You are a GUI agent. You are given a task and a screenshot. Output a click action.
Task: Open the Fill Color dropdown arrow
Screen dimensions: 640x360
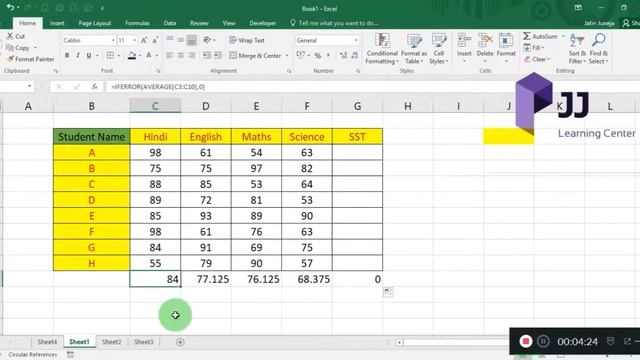click(x=140, y=56)
